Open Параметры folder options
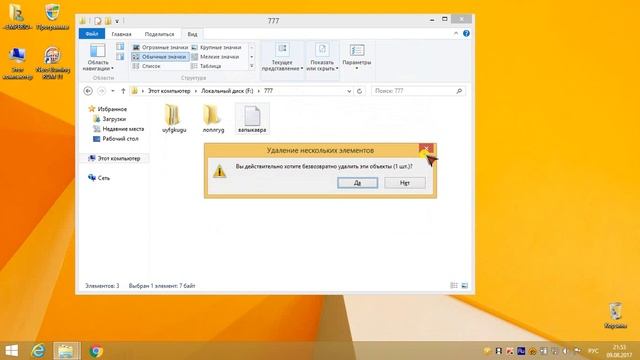The height and width of the screenshot is (360, 640). click(x=357, y=56)
